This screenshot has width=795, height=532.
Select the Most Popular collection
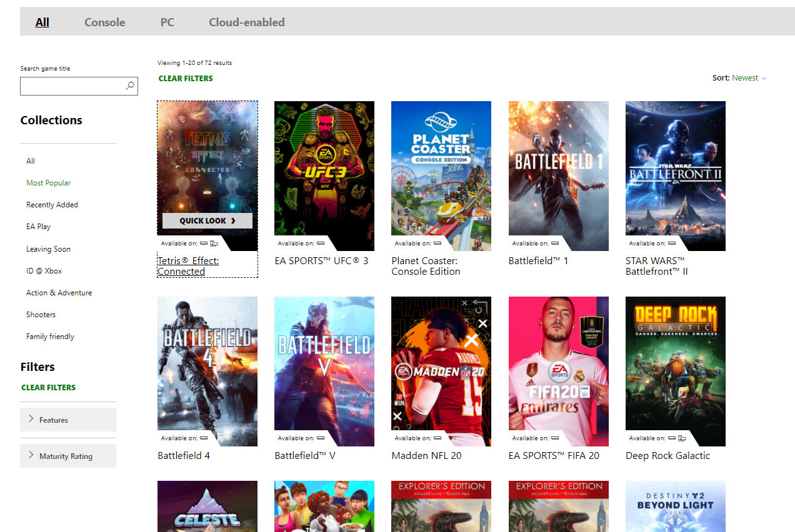click(48, 183)
